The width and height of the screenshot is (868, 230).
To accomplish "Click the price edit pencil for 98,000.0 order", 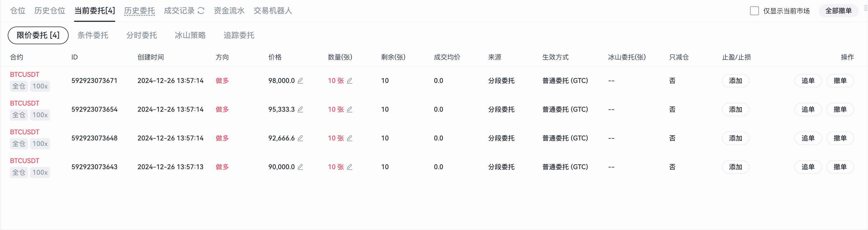I will pyautogui.click(x=300, y=80).
